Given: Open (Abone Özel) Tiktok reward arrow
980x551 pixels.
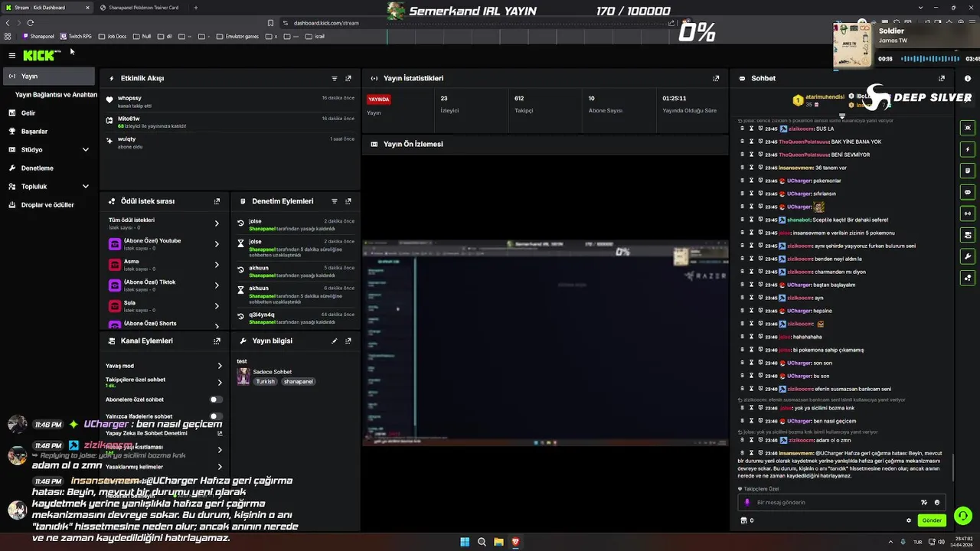Looking at the screenshot, I should pos(217,285).
